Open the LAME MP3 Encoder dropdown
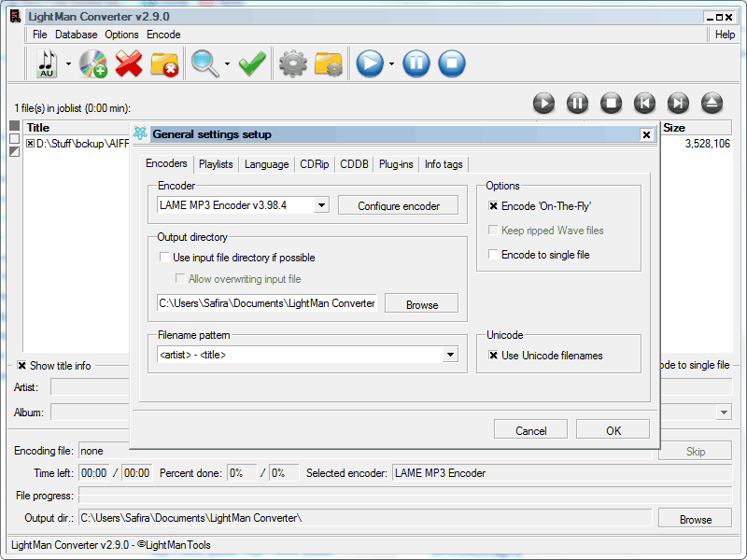This screenshot has width=747, height=560. tap(321, 205)
